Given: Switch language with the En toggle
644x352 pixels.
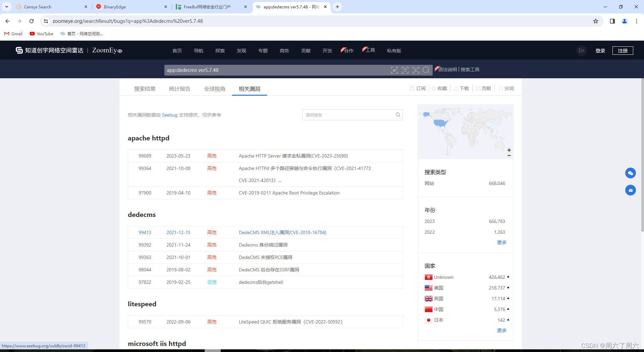Looking at the screenshot, I should click(582, 51).
